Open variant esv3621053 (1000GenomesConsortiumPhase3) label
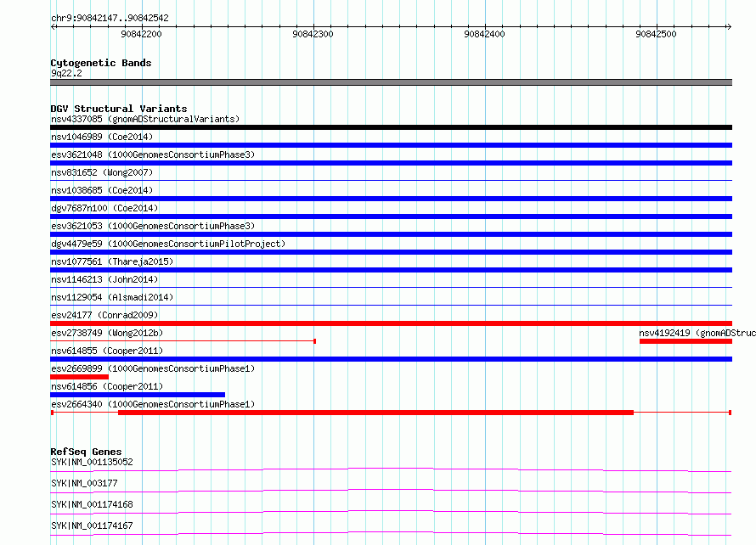 coord(153,226)
